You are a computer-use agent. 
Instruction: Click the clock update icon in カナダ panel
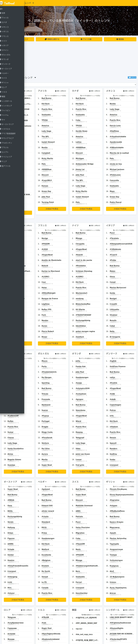point(90,91)
